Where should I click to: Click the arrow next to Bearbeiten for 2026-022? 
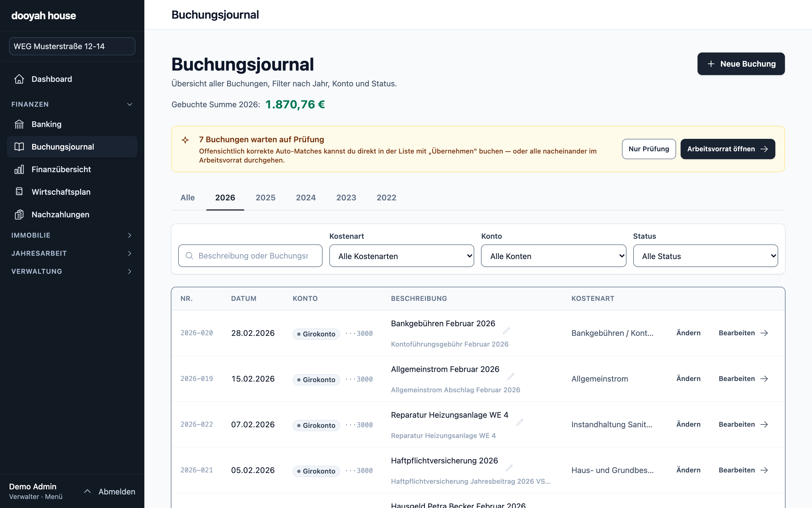pyautogui.click(x=764, y=424)
